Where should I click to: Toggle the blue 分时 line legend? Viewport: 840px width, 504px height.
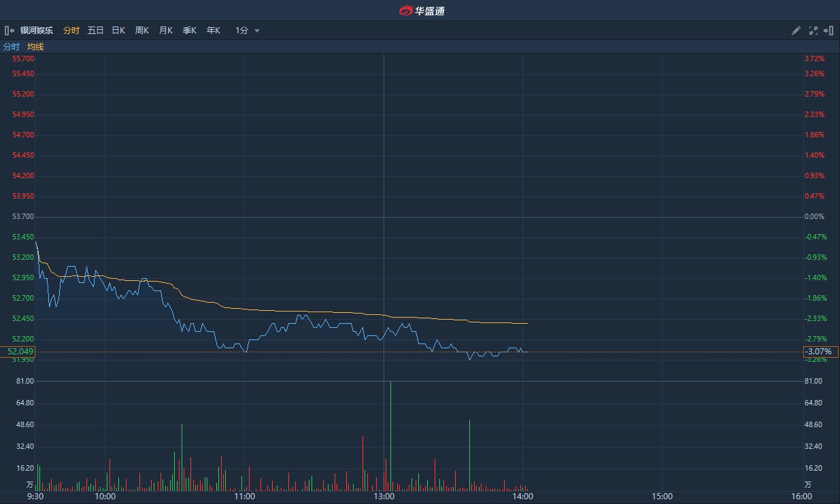(12, 47)
